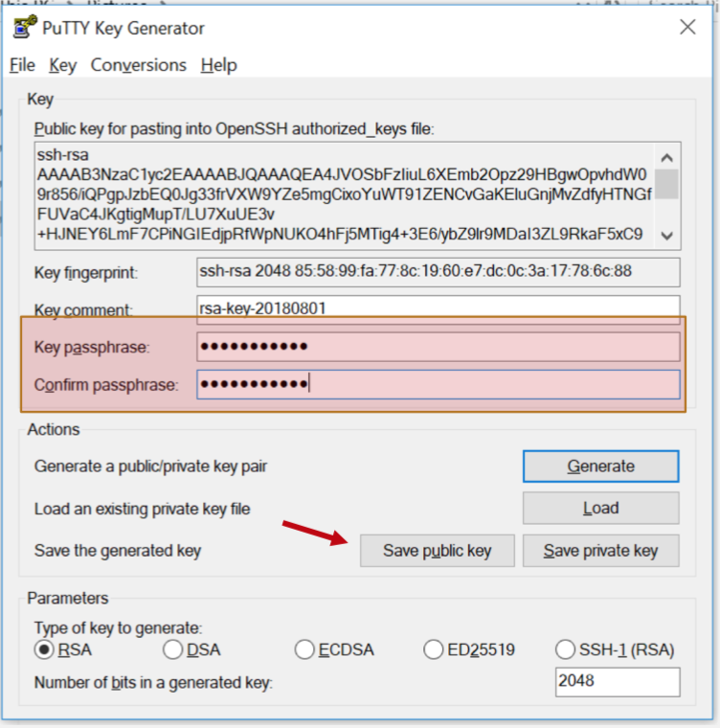Screen dimensions: 720x728
Task: Click the Key fingerprint field
Action: 438,272
